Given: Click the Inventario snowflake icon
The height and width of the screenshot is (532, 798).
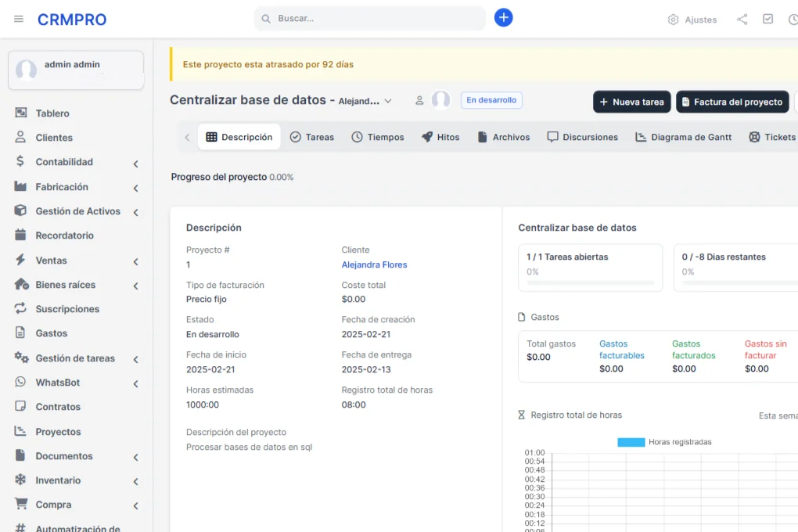Looking at the screenshot, I should (x=20, y=480).
